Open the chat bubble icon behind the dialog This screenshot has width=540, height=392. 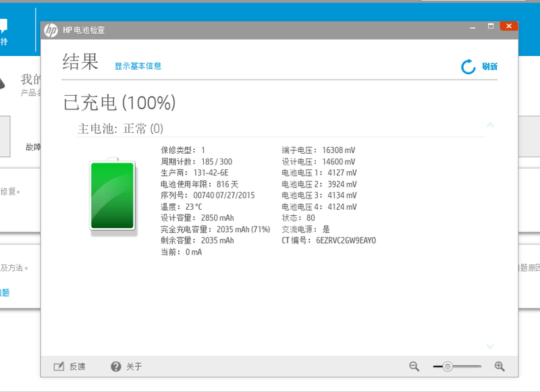coord(3,27)
